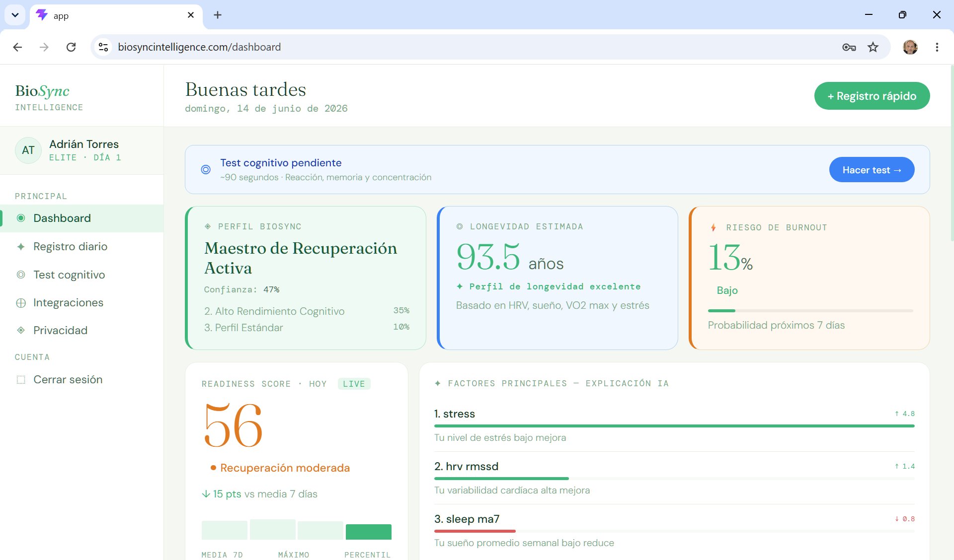Click the AT user avatar
Screen dimensions: 954x560
[x=28, y=150]
